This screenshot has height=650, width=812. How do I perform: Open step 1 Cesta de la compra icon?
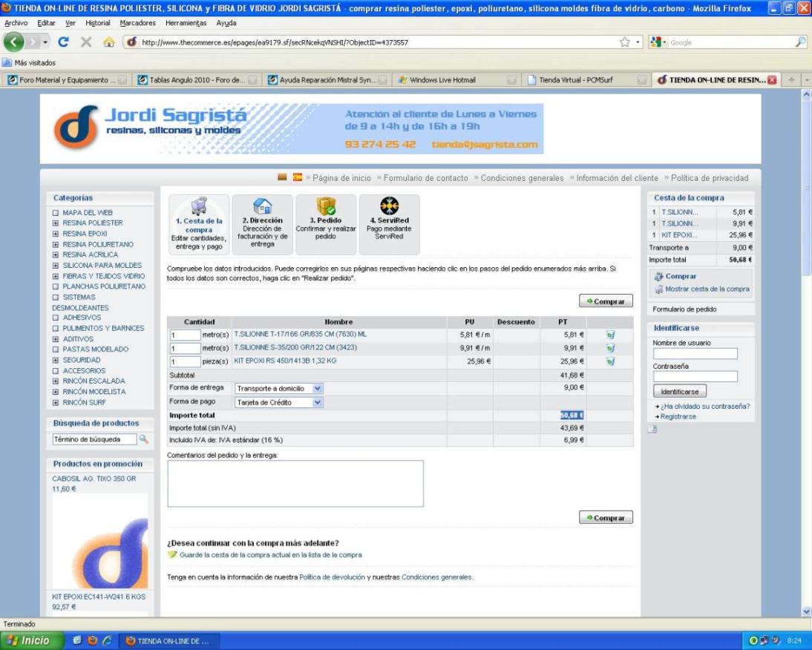pos(199,206)
